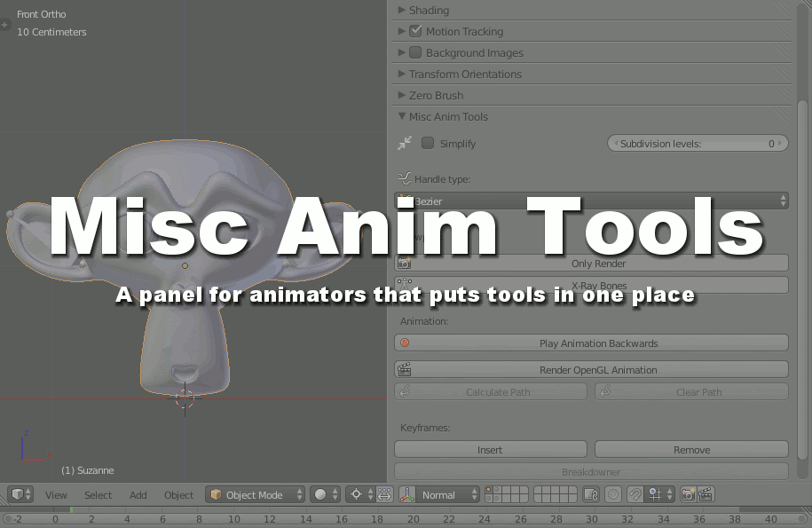Open the View menu

[x=56, y=495]
